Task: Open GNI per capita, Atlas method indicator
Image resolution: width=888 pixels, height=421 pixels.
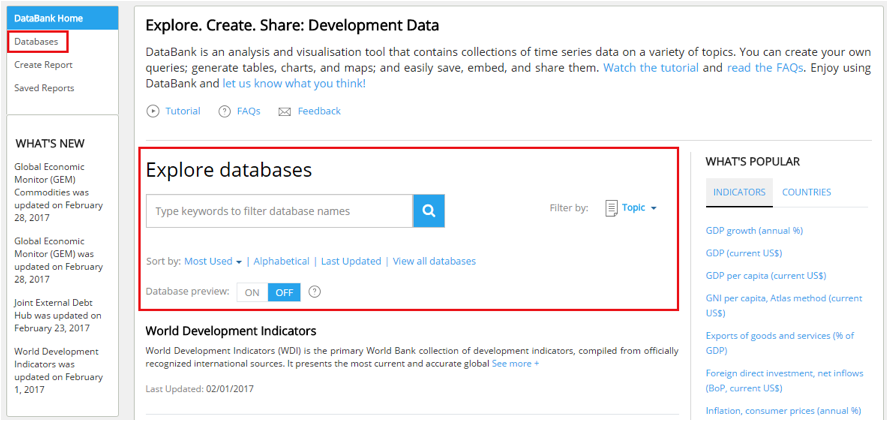Action: pyautogui.click(x=784, y=305)
